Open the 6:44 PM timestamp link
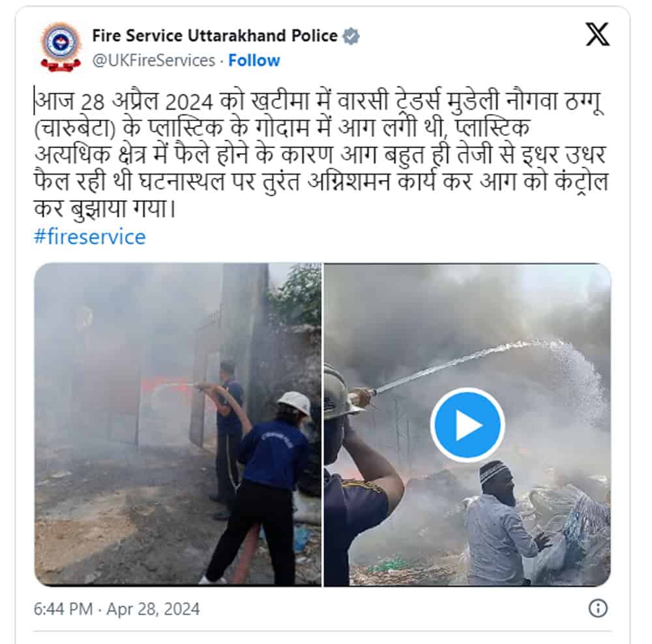652x644 pixels. pos(63,609)
